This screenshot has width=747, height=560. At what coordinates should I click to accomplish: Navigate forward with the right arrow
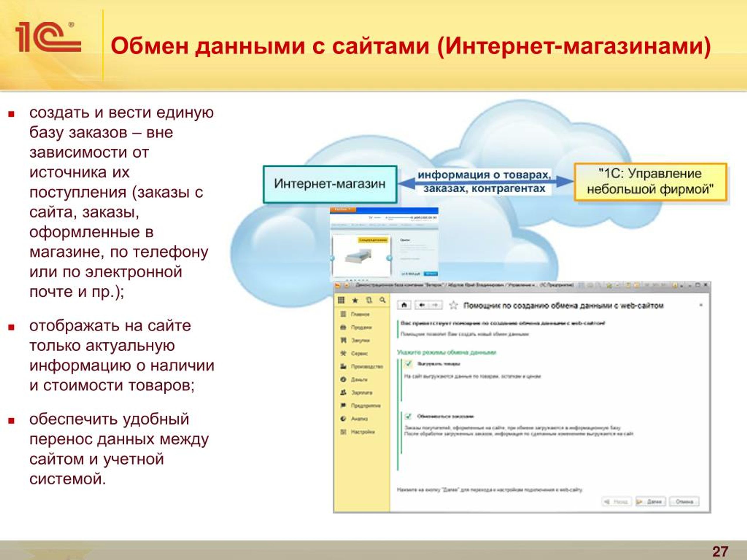click(435, 305)
